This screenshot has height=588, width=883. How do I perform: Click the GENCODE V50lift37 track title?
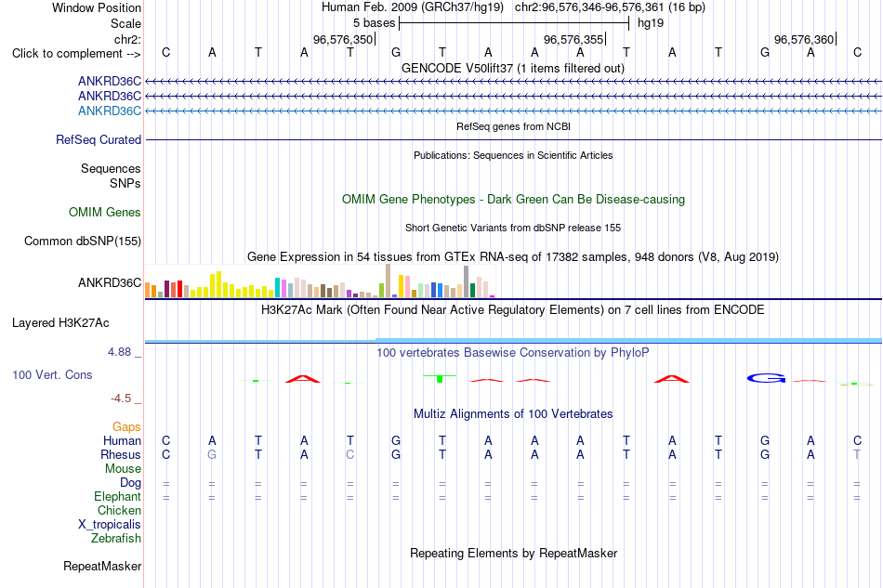513,68
